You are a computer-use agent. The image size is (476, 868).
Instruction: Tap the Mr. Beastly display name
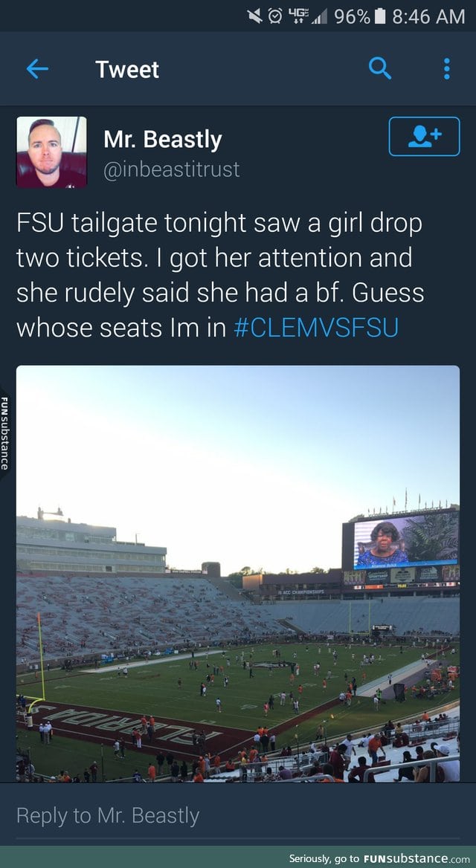[162, 140]
